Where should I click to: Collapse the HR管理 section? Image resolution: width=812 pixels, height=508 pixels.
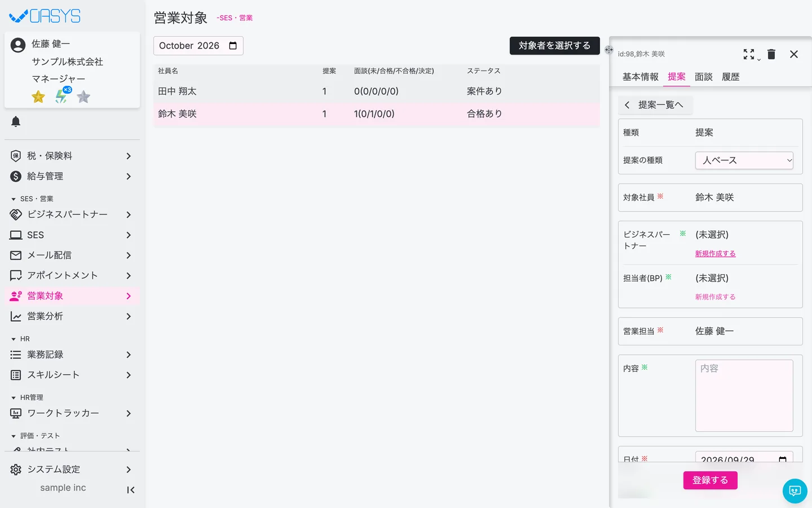27,397
